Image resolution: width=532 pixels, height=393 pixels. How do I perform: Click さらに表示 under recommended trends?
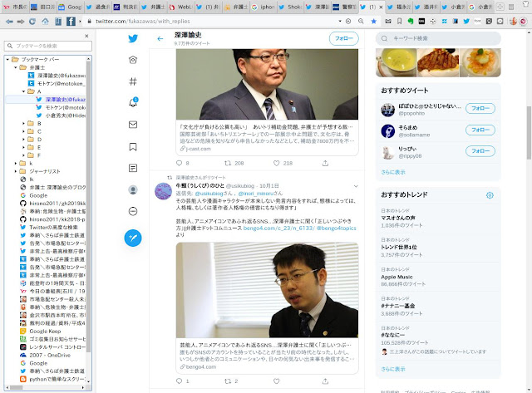(393, 369)
